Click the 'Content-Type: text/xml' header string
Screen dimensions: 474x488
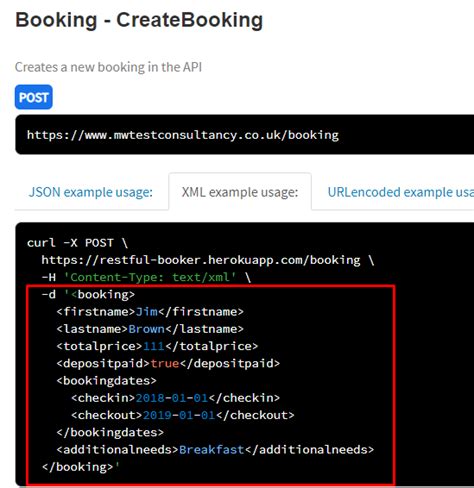click(x=150, y=277)
